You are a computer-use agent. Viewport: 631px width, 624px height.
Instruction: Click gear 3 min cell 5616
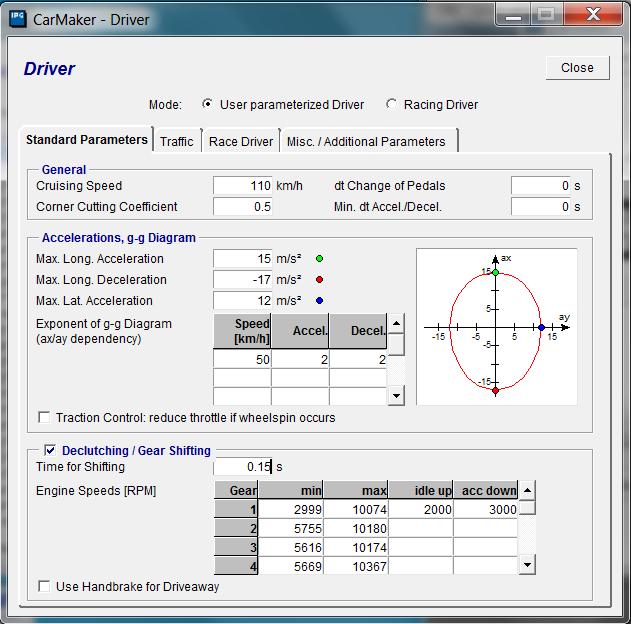click(291, 547)
